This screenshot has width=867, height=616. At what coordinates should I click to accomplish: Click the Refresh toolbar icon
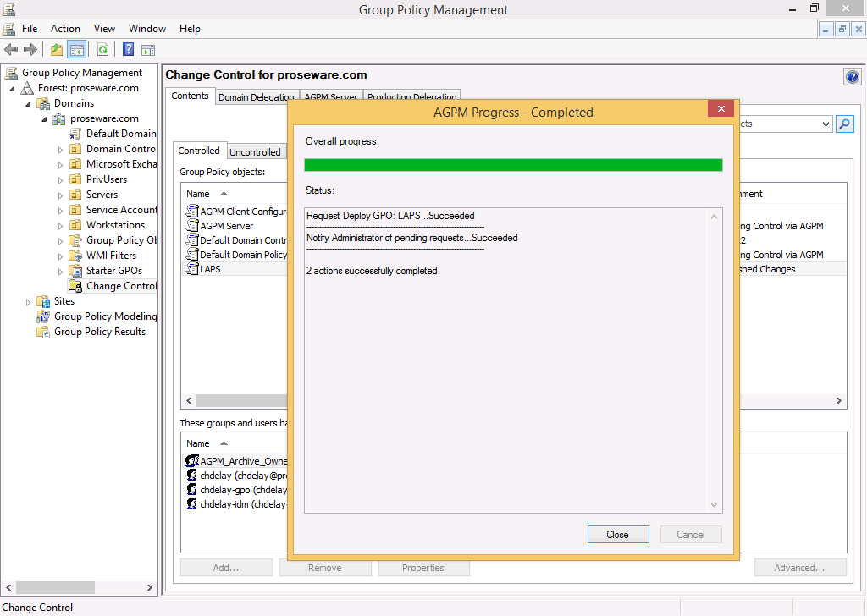point(102,50)
